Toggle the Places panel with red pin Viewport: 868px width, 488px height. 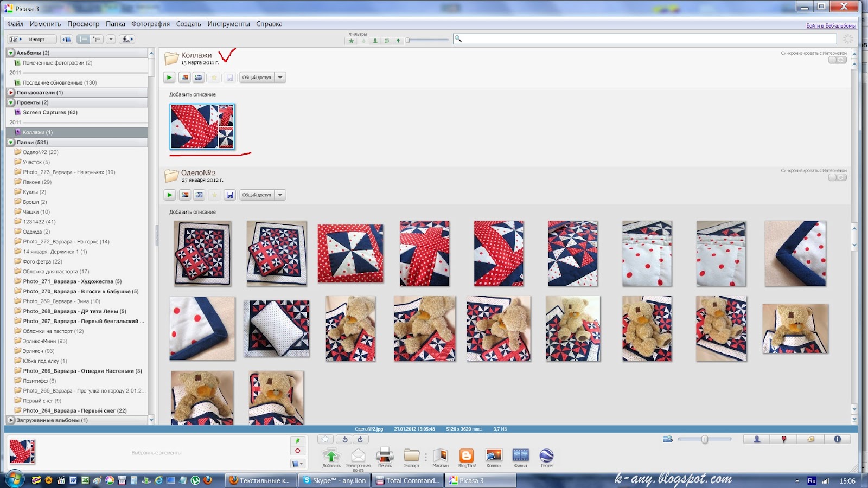pos(783,439)
